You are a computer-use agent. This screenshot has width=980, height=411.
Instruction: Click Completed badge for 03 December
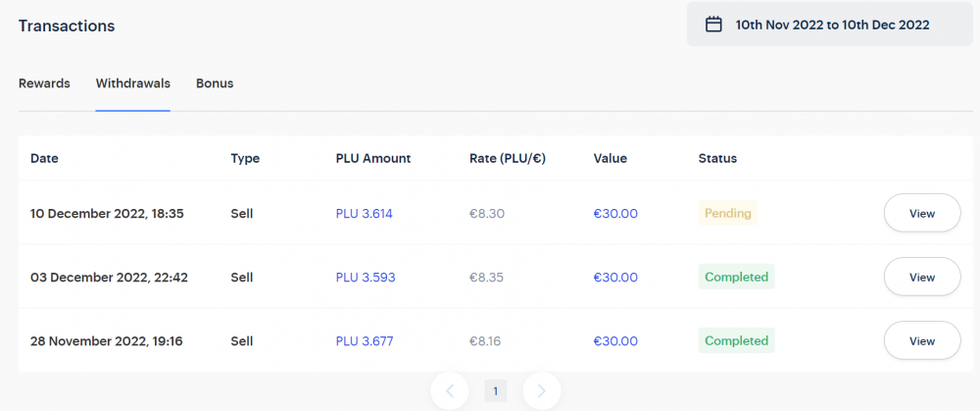tap(736, 277)
